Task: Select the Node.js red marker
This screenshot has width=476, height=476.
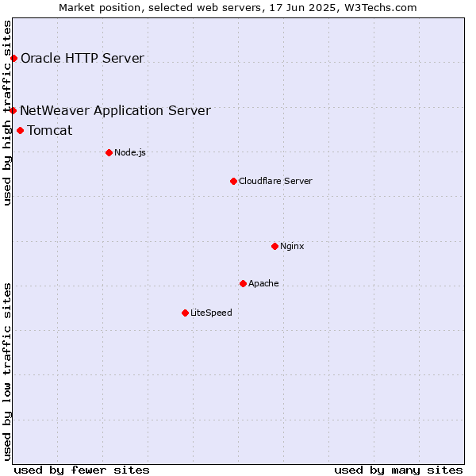Action: pyautogui.click(x=109, y=152)
